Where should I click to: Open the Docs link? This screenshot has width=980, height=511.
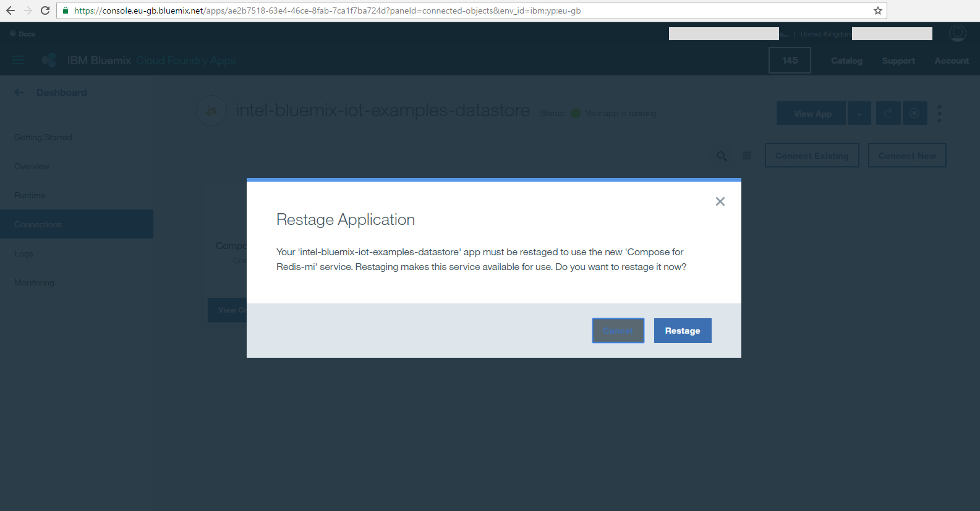[23, 34]
